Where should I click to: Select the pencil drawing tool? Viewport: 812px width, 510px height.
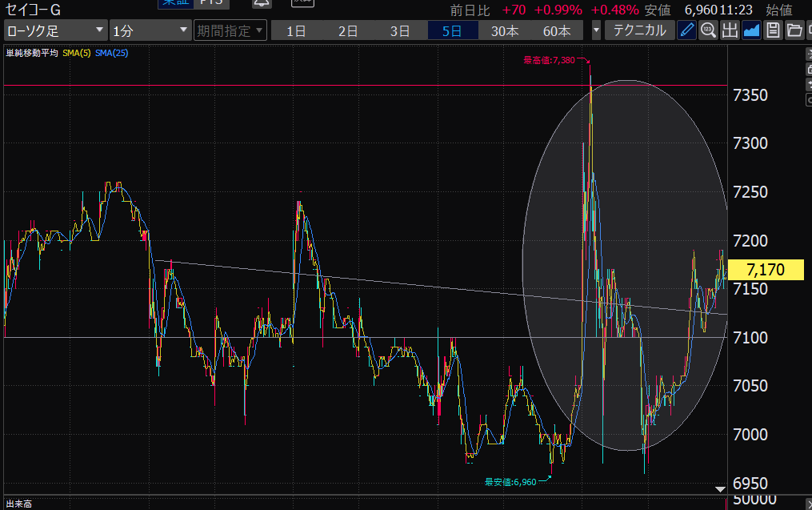pyautogui.click(x=686, y=31)
